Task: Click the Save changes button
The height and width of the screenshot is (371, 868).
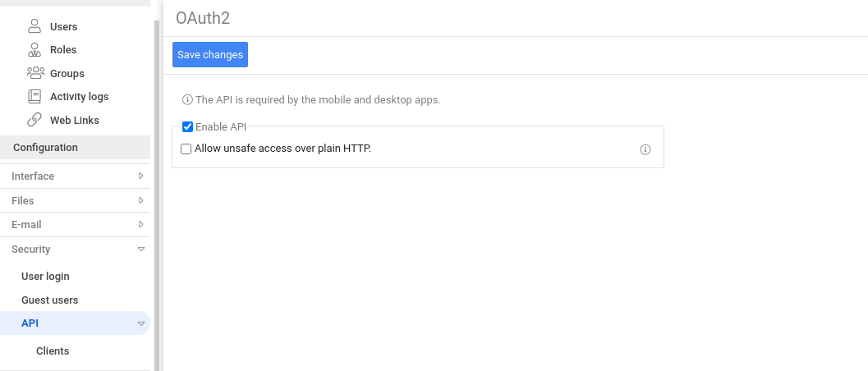Action: pyautogui.click(x=210, y=55)
